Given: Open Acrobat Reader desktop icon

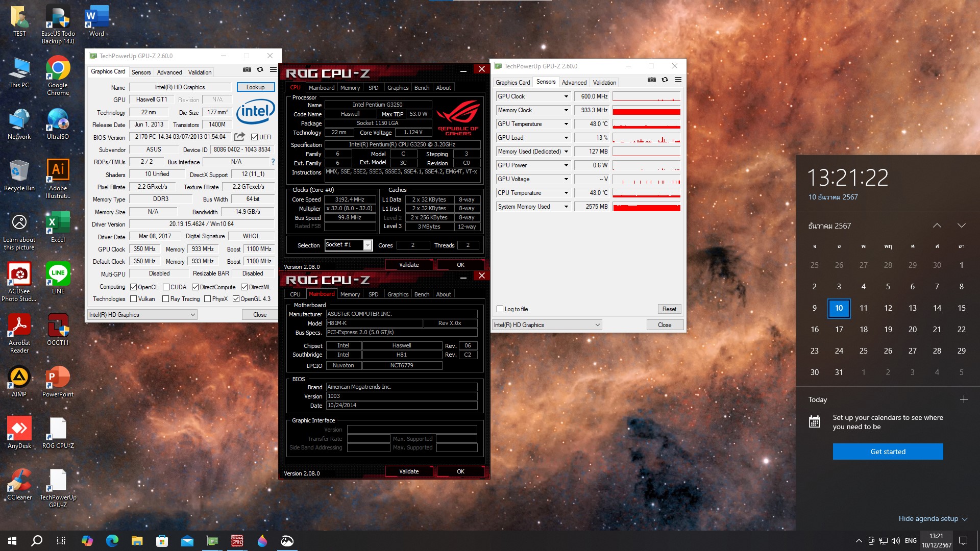Looking at the screenshot, I should pyautogui.click(x=19, y=333).
